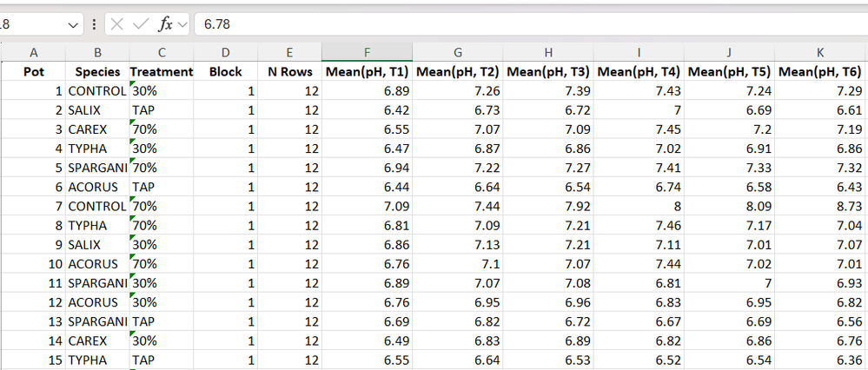
Task: Select the CAREX cell in Pot 3 row
Action: pyautogui.click(x=97, y=129)
